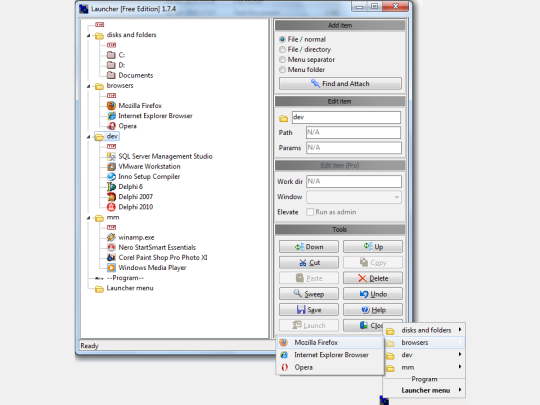Click the Corel Paint Shop Pro Photo XI icon
The height and width of the screenshot is (405, 540).
(111, 258)
